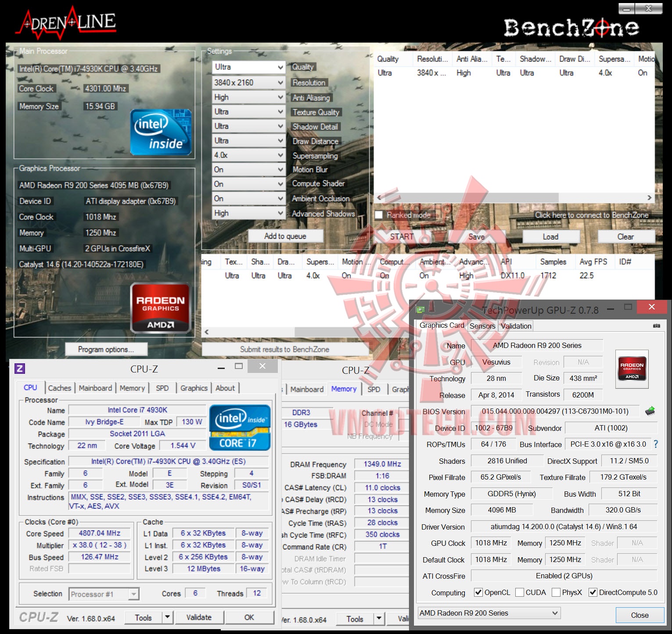Viewport: 672px width, 634px height.
Task: Click the '4807.04 MHz' Core Speed value in CPU-Z
Action: 100,533
